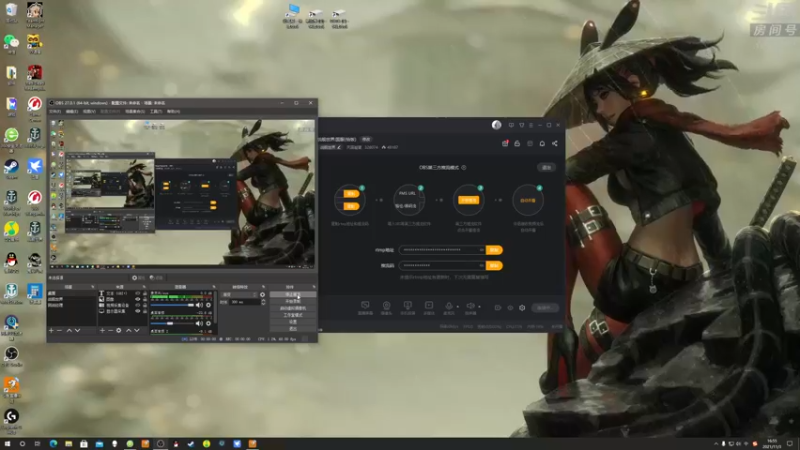Open the View menu in OBS

coord(89,111)
